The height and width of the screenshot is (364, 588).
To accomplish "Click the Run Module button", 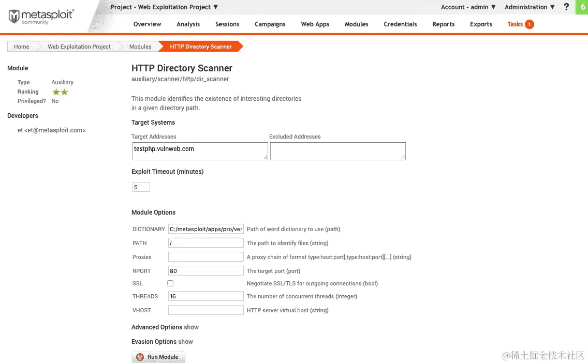I will coord(158,357).
